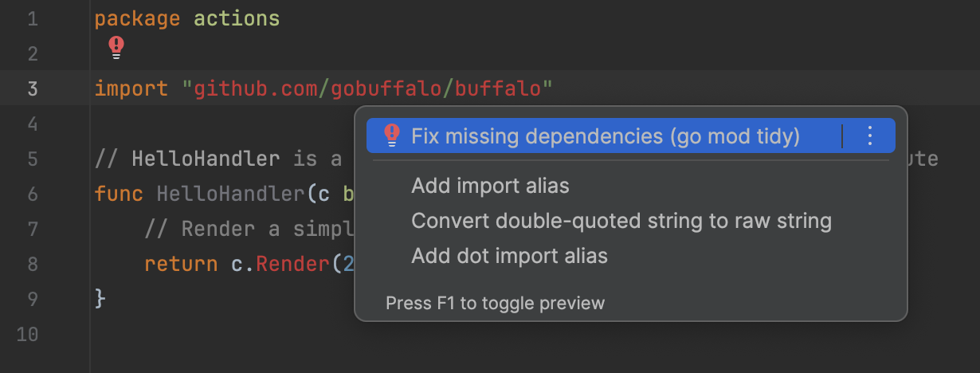Click the closing brace on line 9
Screen dimensions: 980x373
(100, 299)
